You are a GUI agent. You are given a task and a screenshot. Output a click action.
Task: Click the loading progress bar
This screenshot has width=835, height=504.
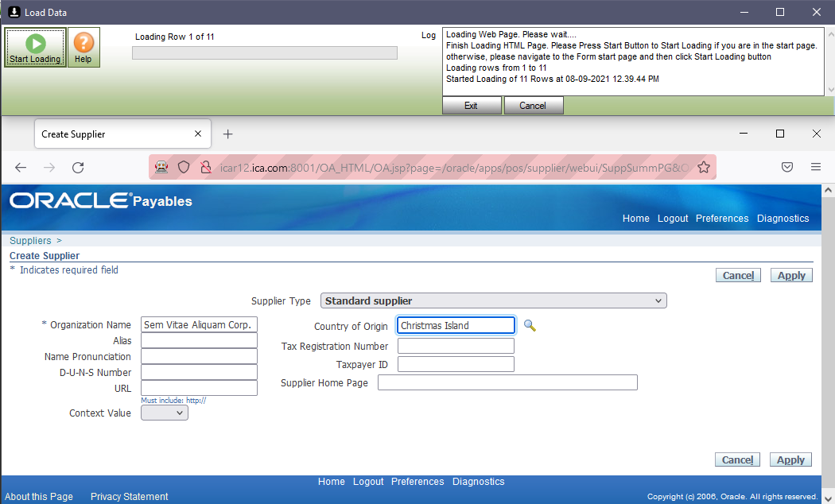(x=265, y=52)
